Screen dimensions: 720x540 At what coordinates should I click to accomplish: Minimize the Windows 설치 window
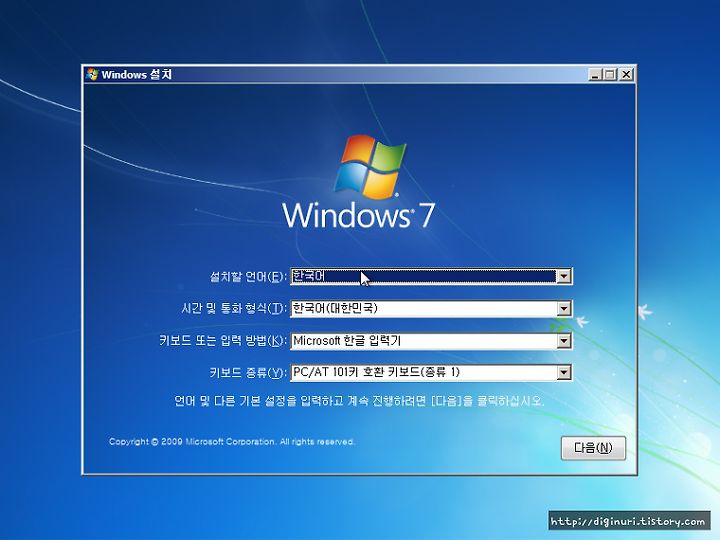[595, 74]
